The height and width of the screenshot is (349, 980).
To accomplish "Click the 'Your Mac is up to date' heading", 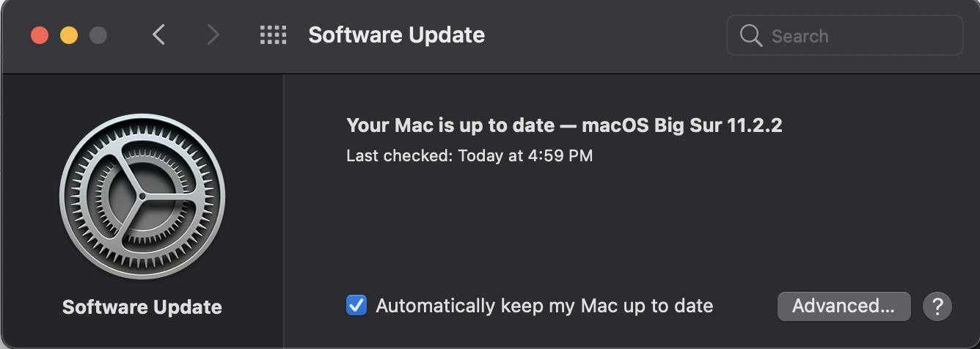I will pyautogui.click(x=450, y=125).
